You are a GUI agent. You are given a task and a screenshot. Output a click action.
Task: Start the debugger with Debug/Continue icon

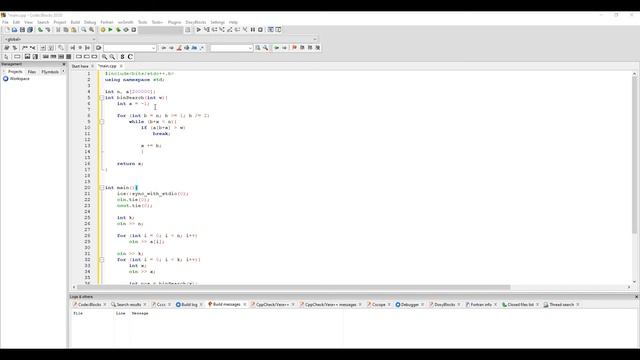[x=199, y=30]
